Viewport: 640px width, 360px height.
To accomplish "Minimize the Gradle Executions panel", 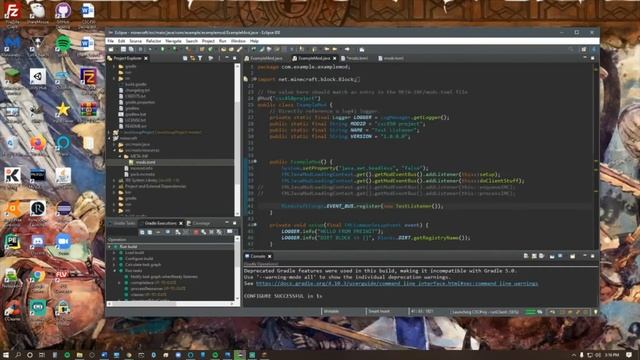I will [227, 223].
